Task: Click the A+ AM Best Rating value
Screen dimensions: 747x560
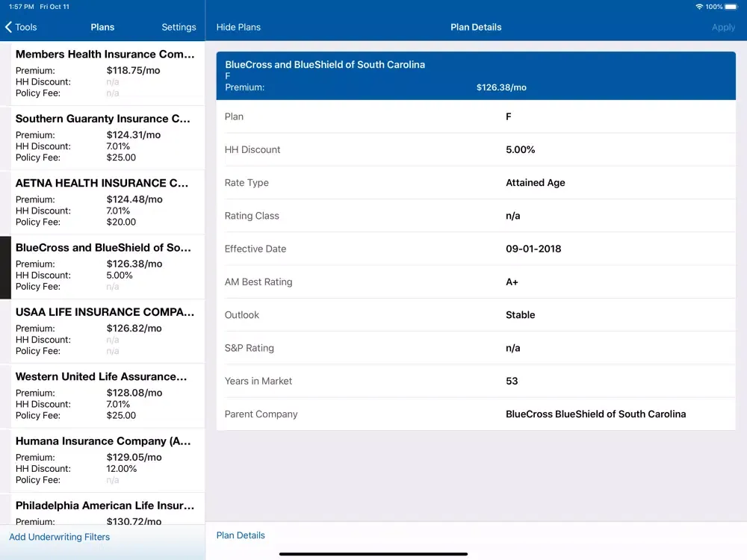Action: tap(512, 282)
